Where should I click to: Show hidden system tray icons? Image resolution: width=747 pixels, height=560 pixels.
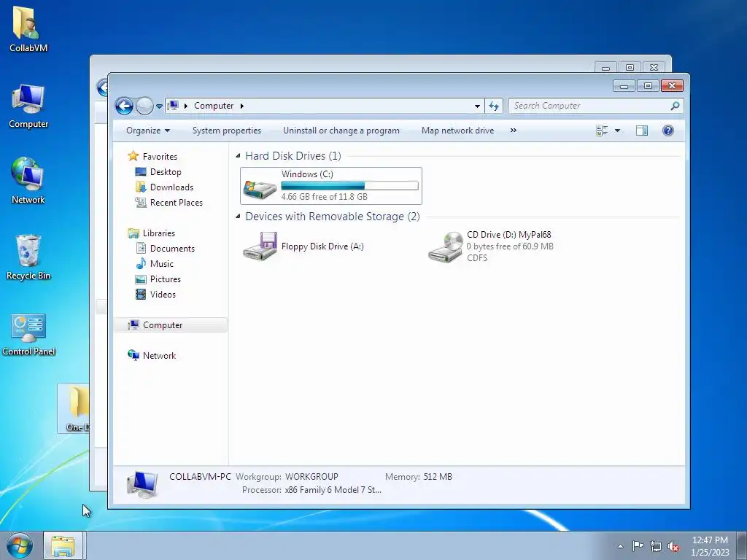click(620, 546)
